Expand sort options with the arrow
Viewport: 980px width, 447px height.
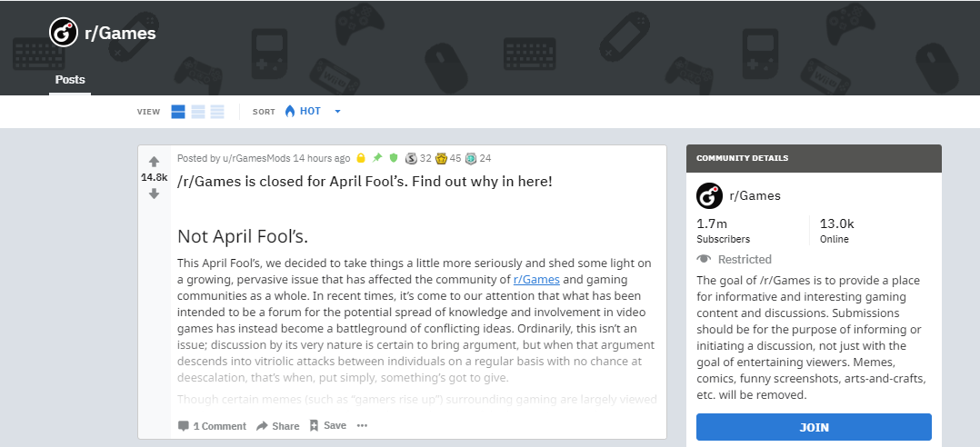[337, 112]
